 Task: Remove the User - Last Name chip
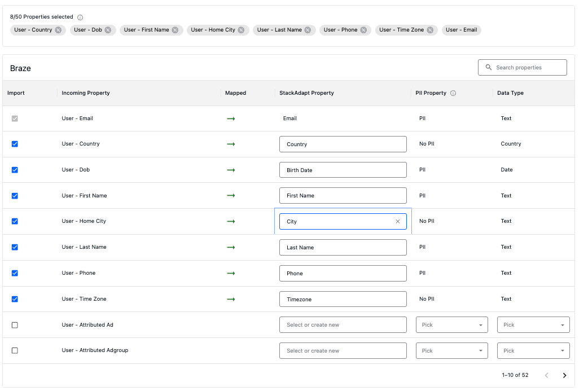point(308,30)
